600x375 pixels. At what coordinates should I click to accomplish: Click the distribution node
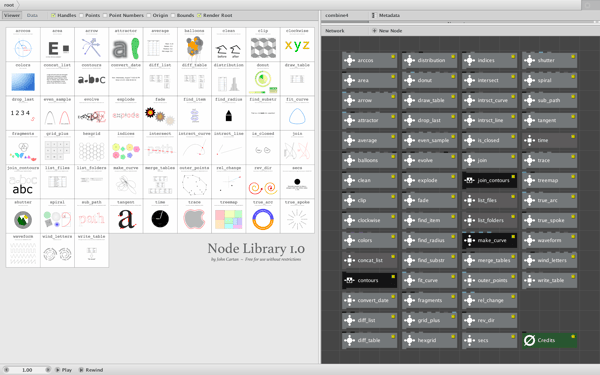coord(429,60)
